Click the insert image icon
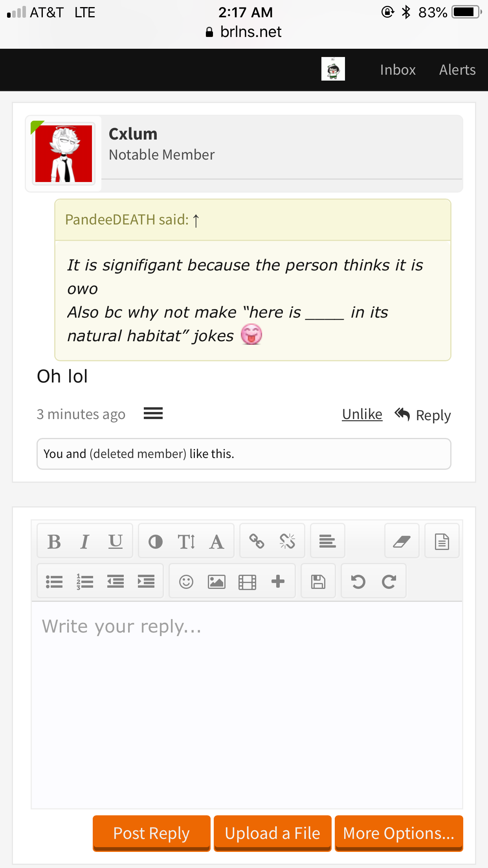The height and width of the screenshot is (868, 488). pos(217,581)
